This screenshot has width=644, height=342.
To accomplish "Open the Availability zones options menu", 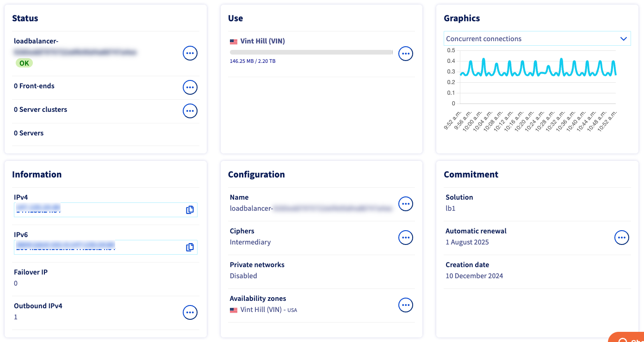I will (x=406, y=305).
